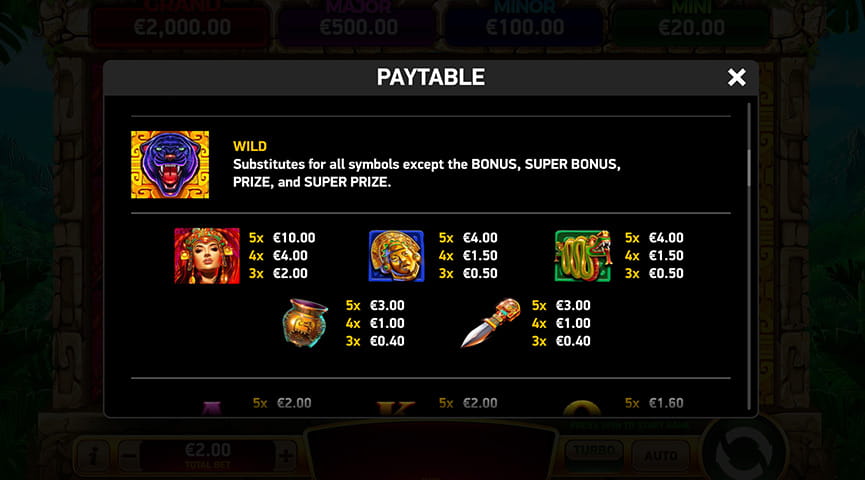Click the PAYTABLE title heading
This screenshot has width=865, height=480.
(x=431, y=77)
